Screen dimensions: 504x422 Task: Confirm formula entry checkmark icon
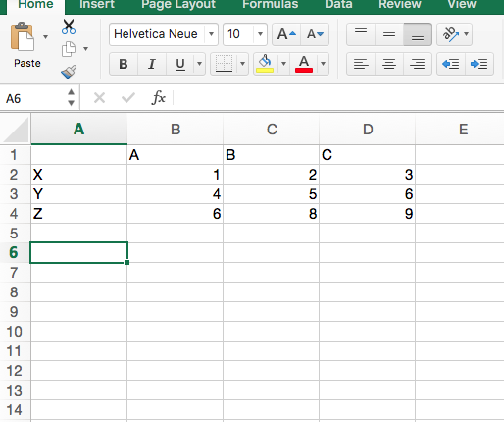pyautogui.click(x=128, y=98)
